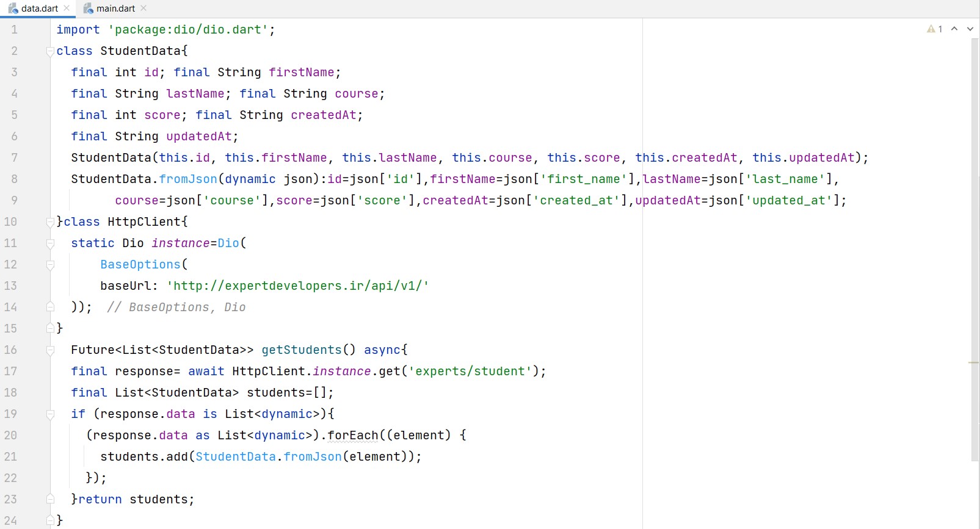Click the score field declaration on line 5
Viewport: 980px width, 529px height.
pyautogui.click(x=162, y=115)
